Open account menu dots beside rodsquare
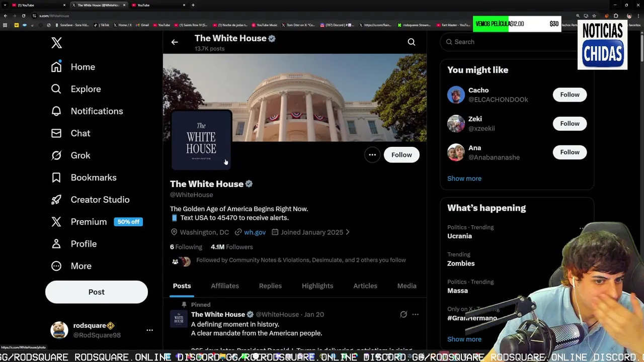644x362 pixels. point(149,330)
